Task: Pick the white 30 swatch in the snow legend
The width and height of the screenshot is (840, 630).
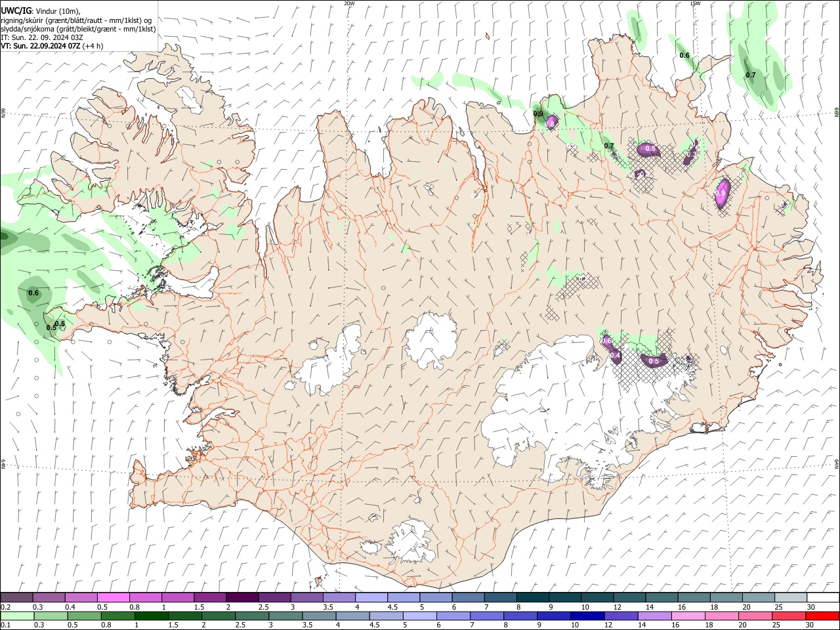Action: 822,597
